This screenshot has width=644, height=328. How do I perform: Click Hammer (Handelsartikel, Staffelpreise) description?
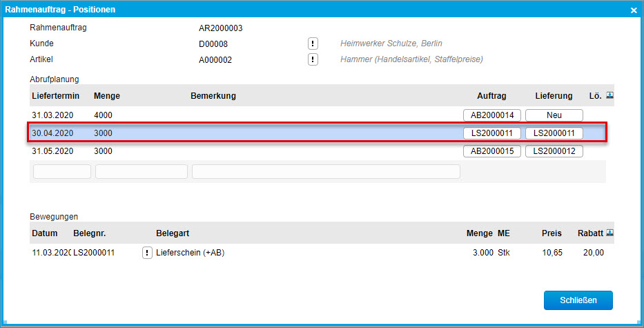point(411,59)
